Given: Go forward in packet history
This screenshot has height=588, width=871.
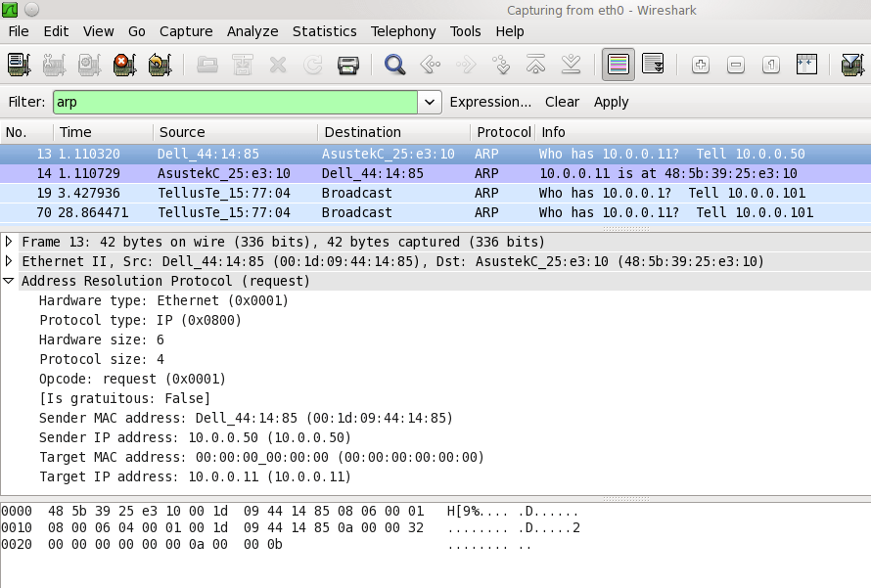Looking at the screenshot, I should click(x=466, y=65).
